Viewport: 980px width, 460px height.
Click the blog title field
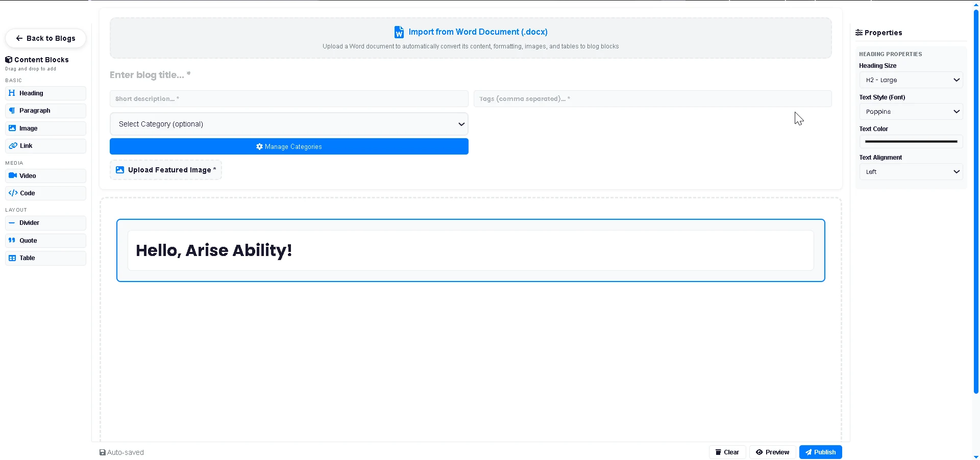pyautogui.click(x=471, y=75)
